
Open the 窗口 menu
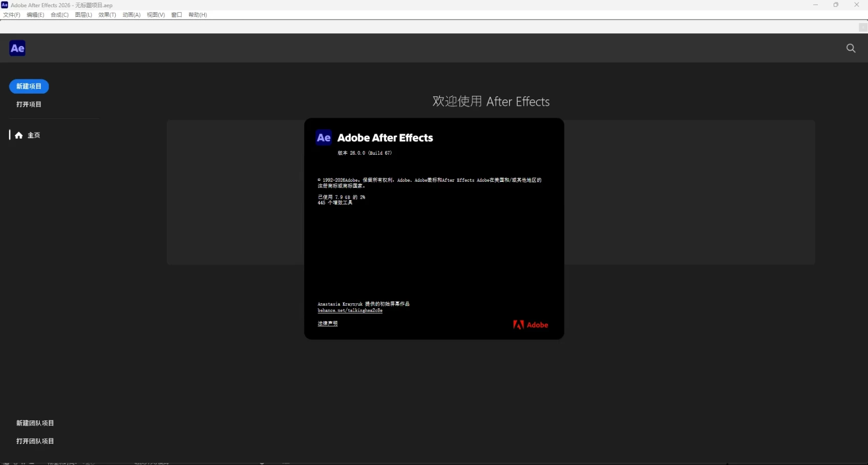coord(177,15)
